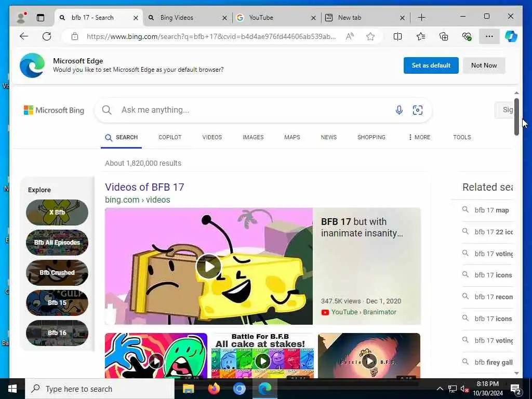Click the Edge icon in the taskbar
The image size is (532, 399).
264,389
